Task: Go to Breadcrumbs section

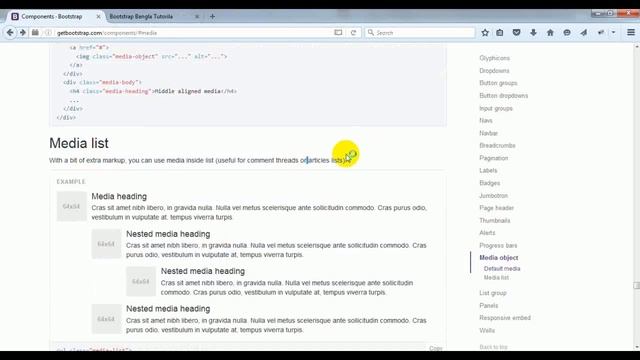Action: (497, 145)
